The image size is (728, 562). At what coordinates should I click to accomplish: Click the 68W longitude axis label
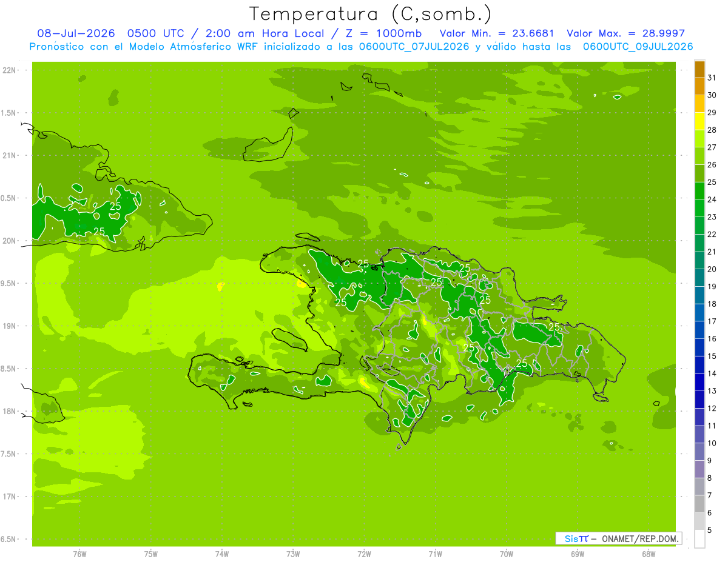coord(649,554)
